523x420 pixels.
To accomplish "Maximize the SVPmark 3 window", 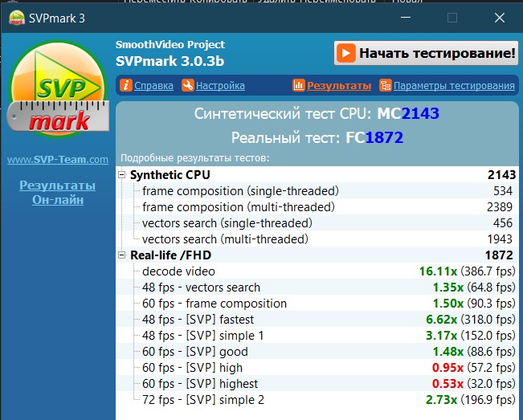I will click(451, 16).
